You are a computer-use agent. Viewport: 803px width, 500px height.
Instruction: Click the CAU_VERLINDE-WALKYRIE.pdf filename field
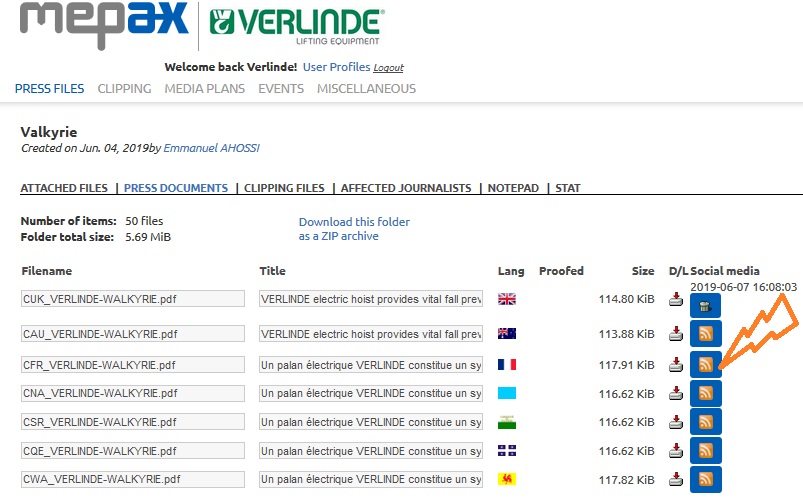coord(133,334)
